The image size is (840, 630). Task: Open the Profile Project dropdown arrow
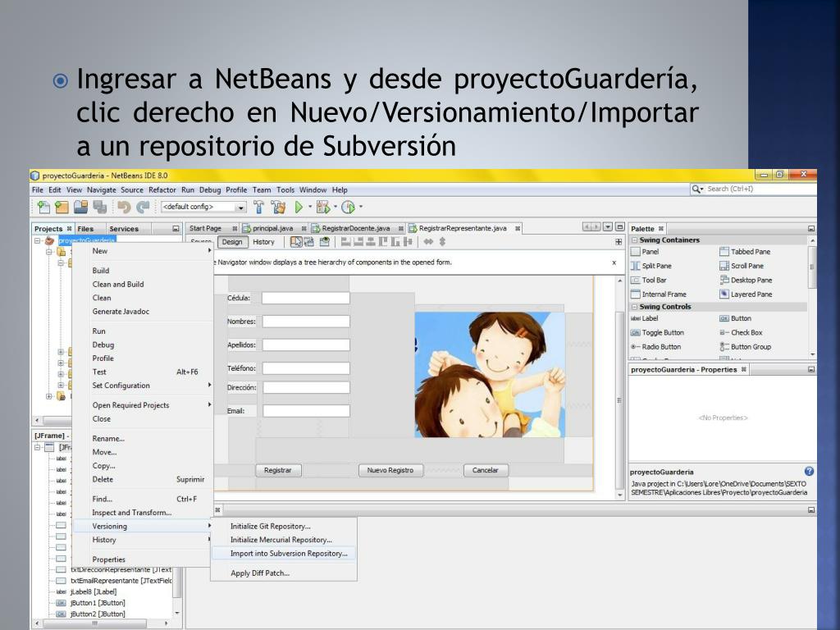tap(361, 207)
